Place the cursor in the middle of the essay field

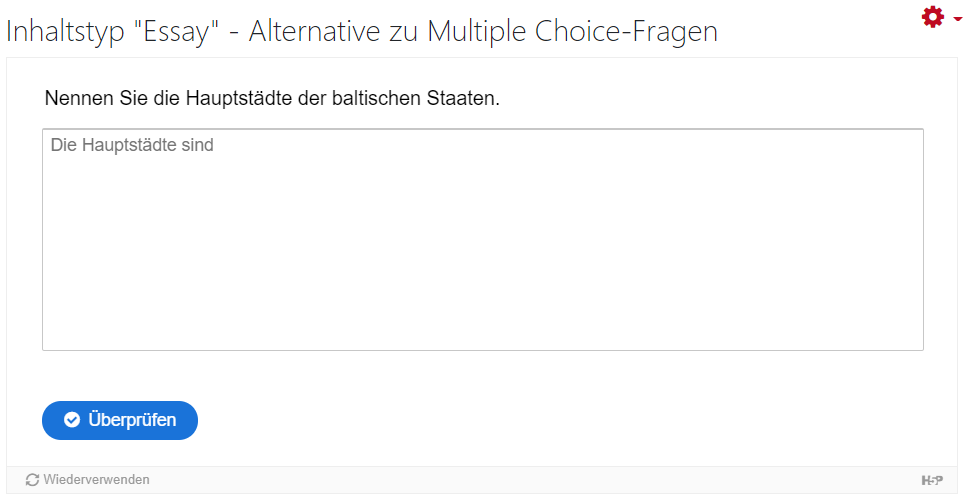pos(483,239)
